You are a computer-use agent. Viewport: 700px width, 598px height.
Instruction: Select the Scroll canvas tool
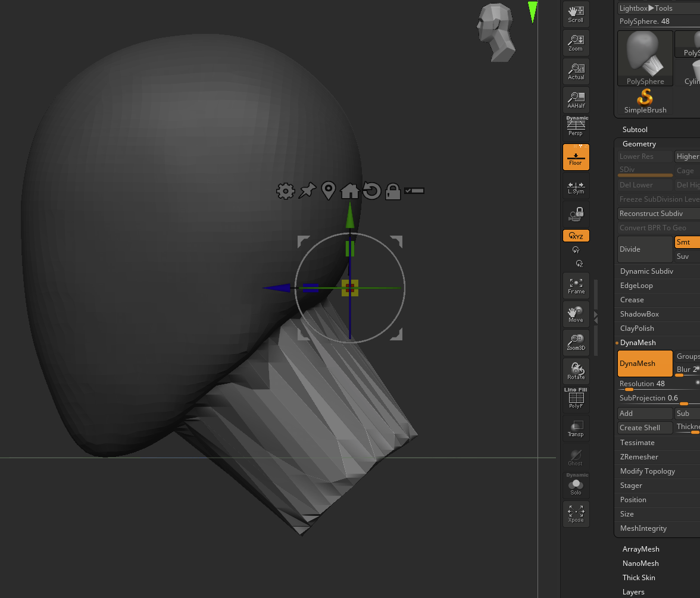576,14
